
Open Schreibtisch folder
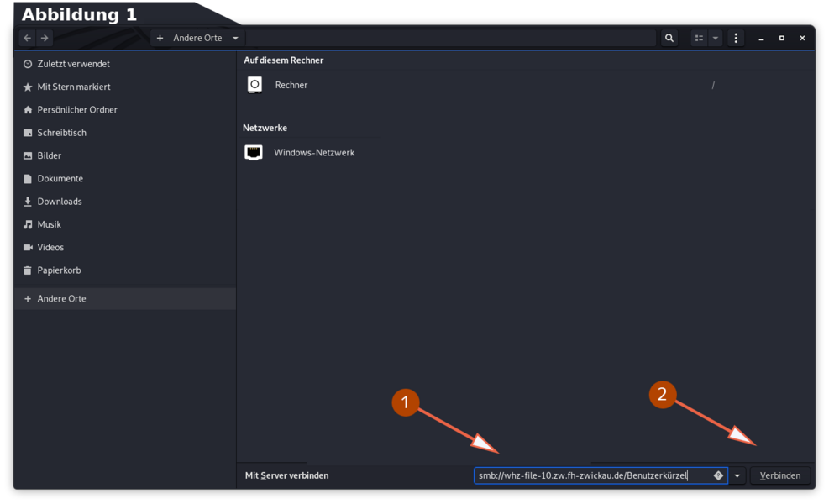pos(125,133)
